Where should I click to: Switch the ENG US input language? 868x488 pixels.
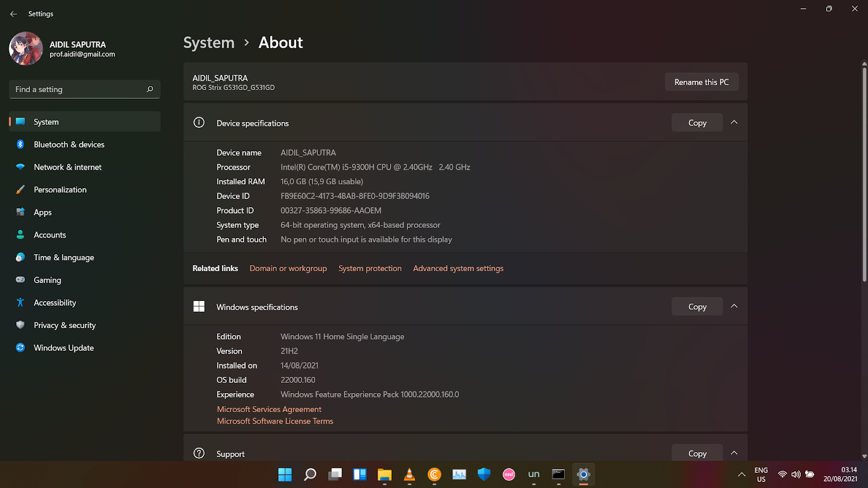click(x=761, y=474)
